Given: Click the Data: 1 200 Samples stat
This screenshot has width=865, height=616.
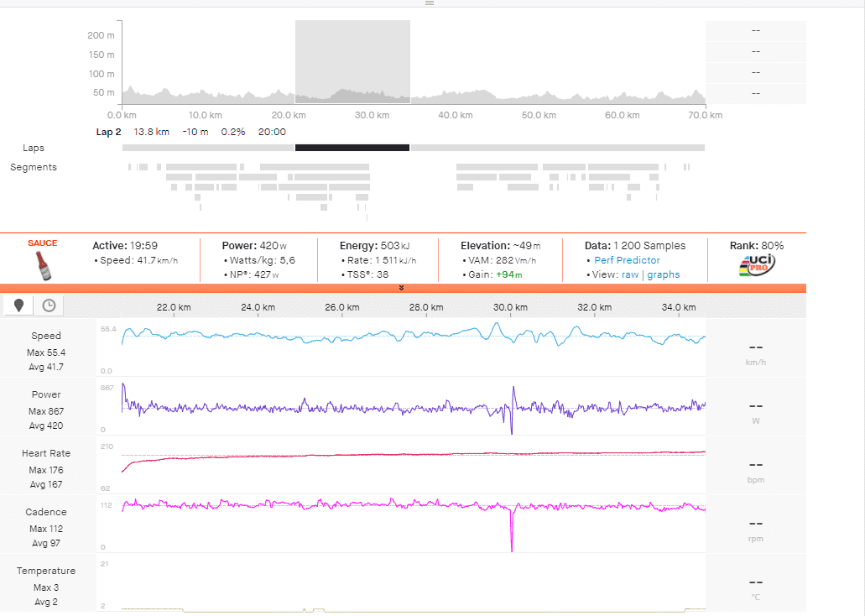Looking at the screenshot, I should pyautogui.click(x=635, y=246).
